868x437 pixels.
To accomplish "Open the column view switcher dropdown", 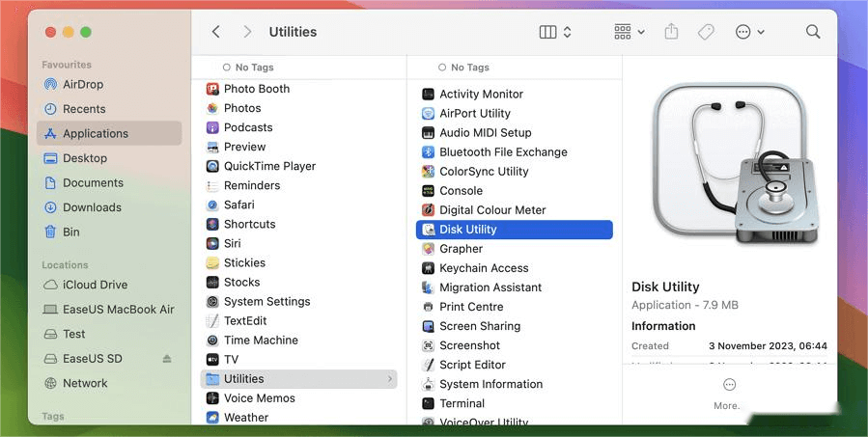I will click(555, 32).
